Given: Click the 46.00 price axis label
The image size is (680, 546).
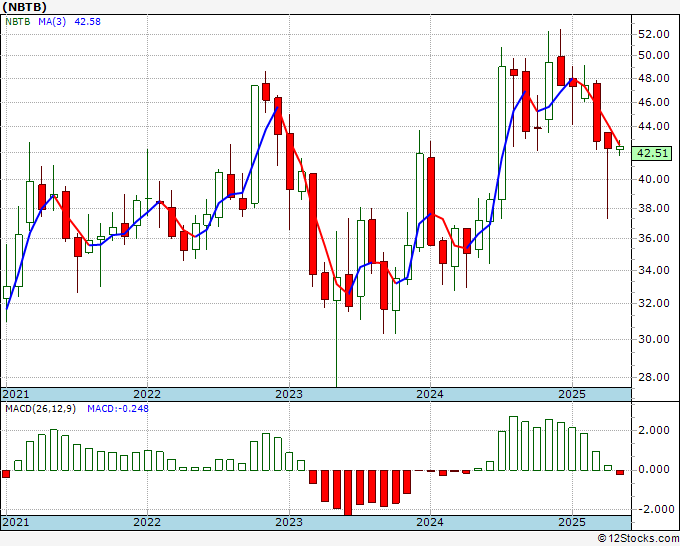Looking at the screenshot, I should 654,102.
